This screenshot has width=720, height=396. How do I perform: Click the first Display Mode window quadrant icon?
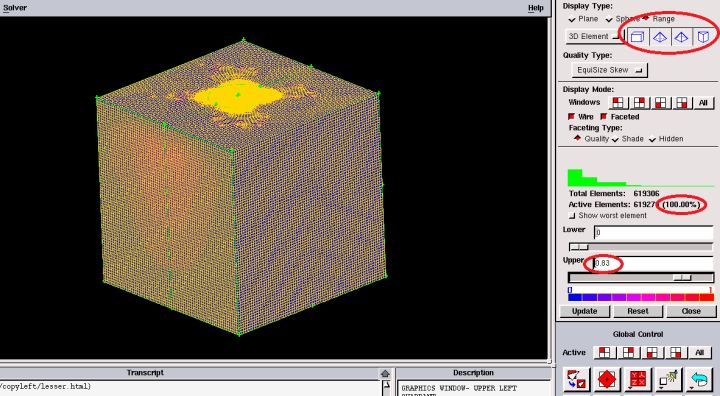(618, 102)
